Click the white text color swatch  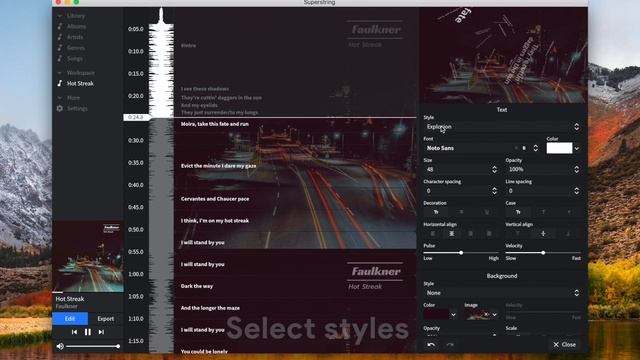(x=559, y=148)
